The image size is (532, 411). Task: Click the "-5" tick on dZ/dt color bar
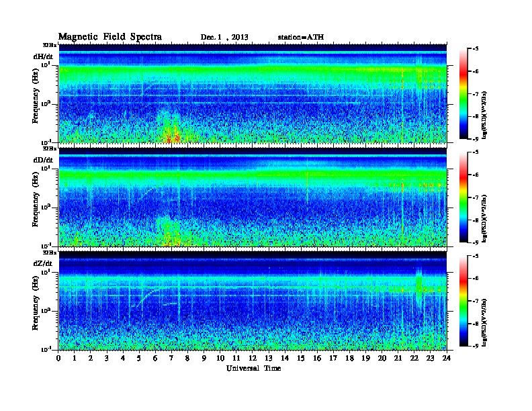[476, 256]
